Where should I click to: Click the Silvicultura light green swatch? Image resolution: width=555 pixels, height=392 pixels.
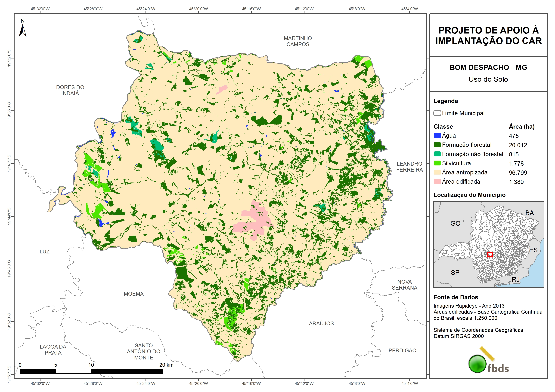[437, 163]
